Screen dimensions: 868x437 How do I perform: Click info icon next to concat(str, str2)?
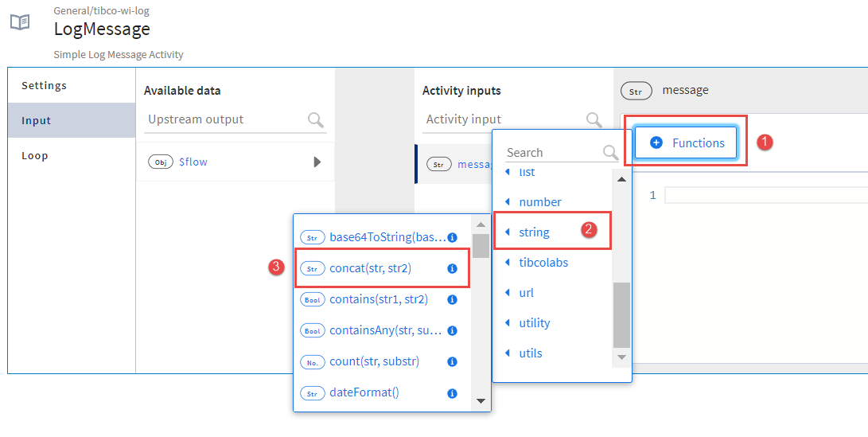coord(452,269)
